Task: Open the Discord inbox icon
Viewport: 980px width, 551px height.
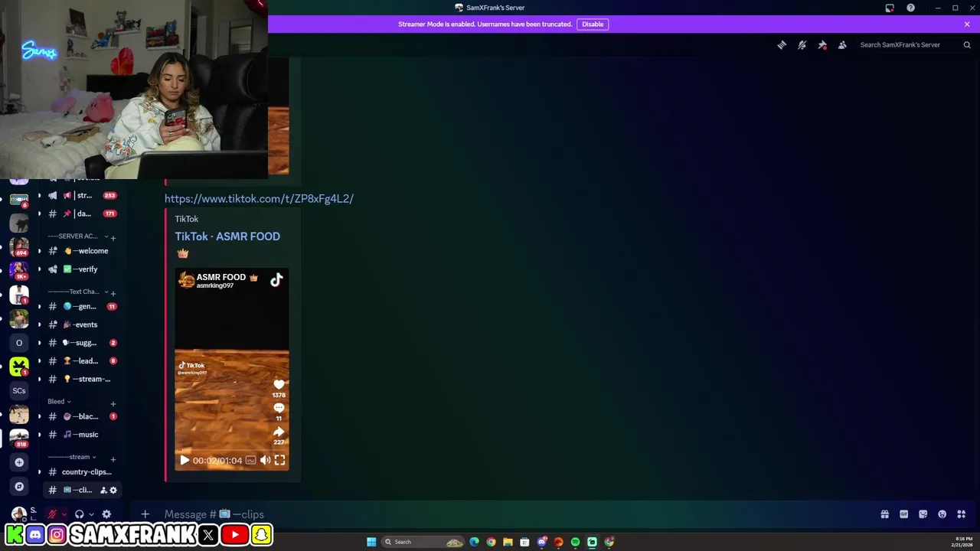Action: pos(890,8)
